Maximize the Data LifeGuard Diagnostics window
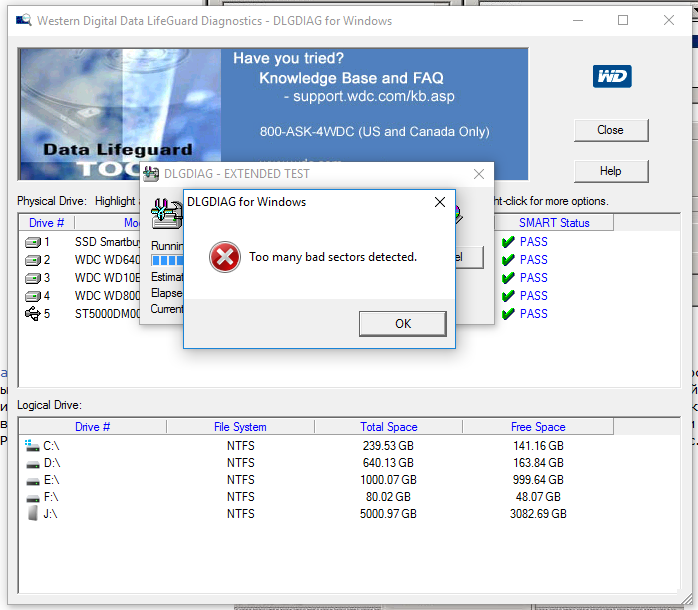 623,20
